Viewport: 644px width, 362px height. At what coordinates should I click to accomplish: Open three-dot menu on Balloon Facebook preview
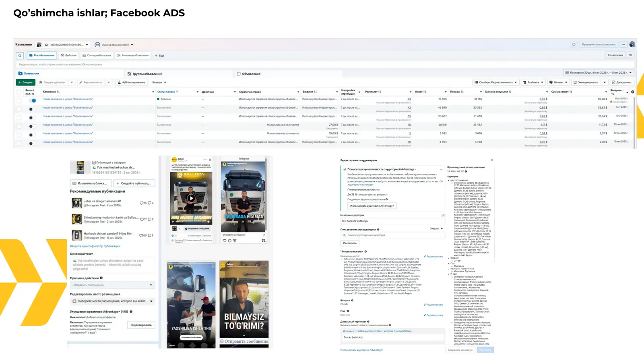pyautogui.click(x=205, y=160)
